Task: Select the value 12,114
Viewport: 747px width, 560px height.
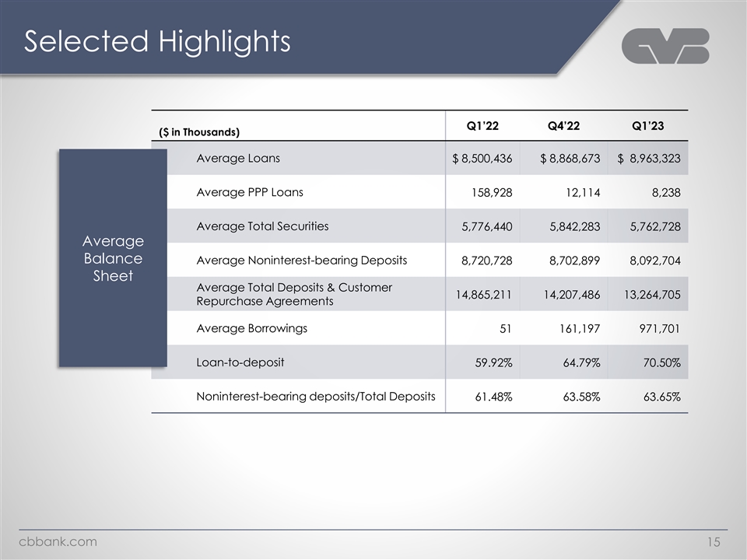Action: 583,193
